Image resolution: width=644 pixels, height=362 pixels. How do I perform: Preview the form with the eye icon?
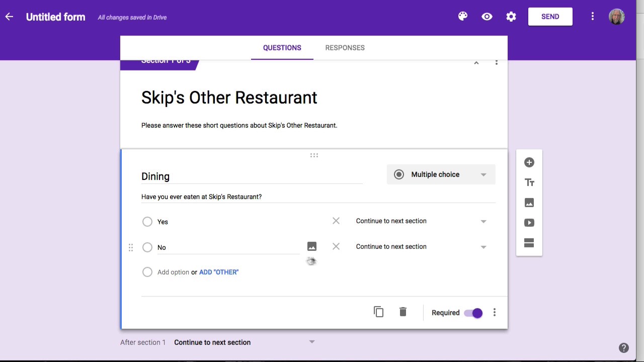(487, 17)
